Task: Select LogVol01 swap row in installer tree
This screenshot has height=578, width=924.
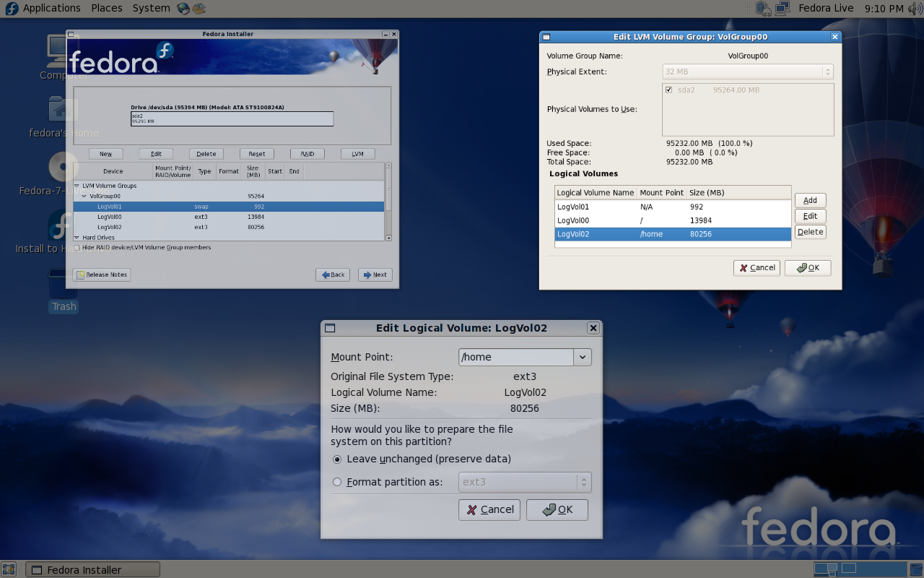Action: [x=229, y=207]
